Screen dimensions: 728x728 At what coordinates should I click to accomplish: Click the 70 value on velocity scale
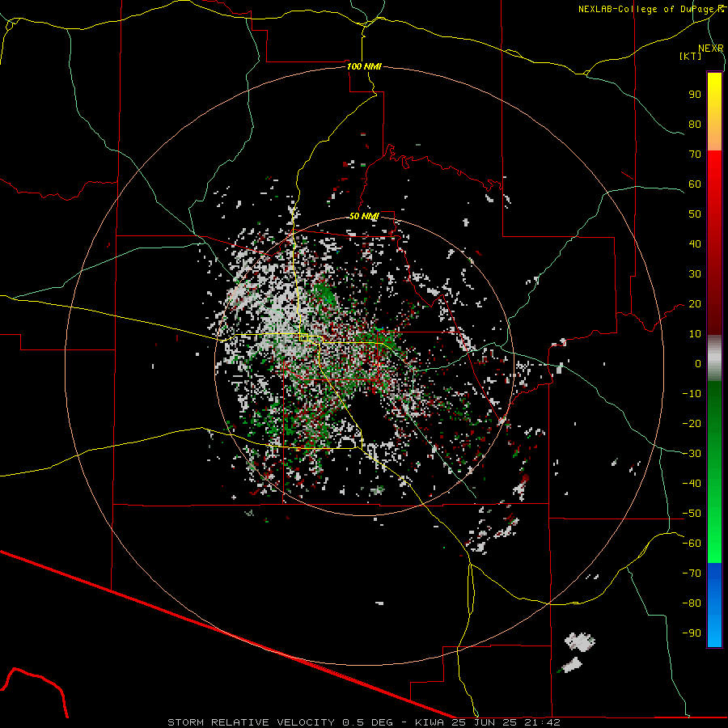695,154
